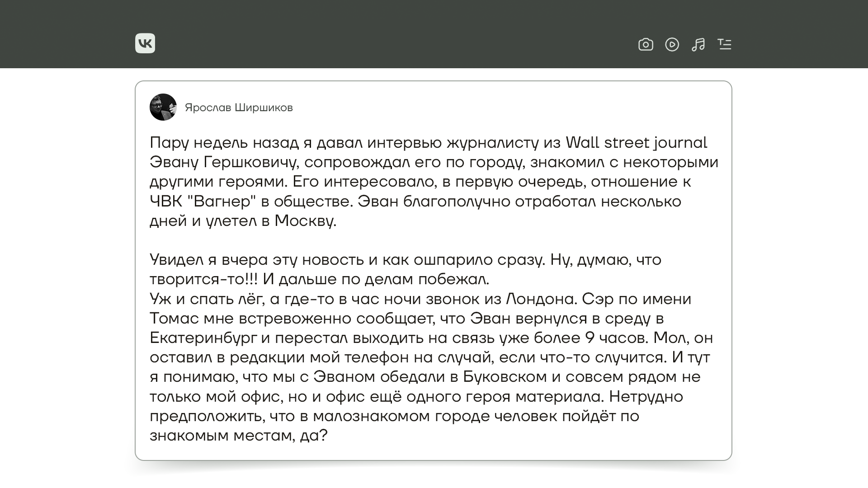Viewport: 868px width, 488px height.
Task: Click the word творится-то!!! in the post
Action: 203,279
